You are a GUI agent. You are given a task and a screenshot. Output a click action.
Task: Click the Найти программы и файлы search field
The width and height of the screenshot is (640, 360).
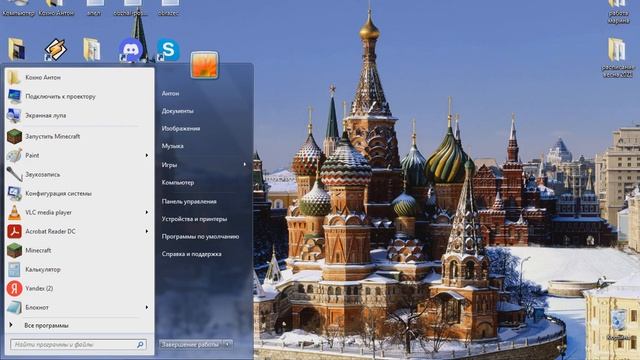[78, 344]
